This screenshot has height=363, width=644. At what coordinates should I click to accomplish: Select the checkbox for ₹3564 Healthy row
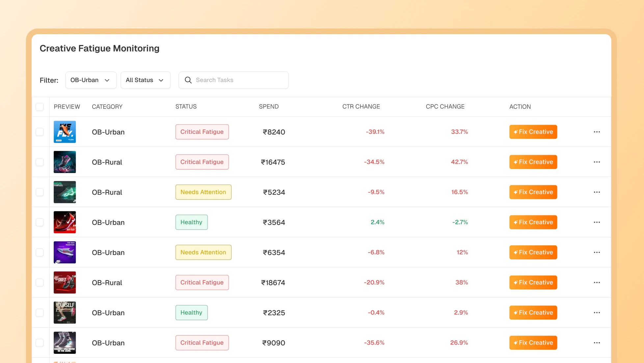[x=40, y=222]
